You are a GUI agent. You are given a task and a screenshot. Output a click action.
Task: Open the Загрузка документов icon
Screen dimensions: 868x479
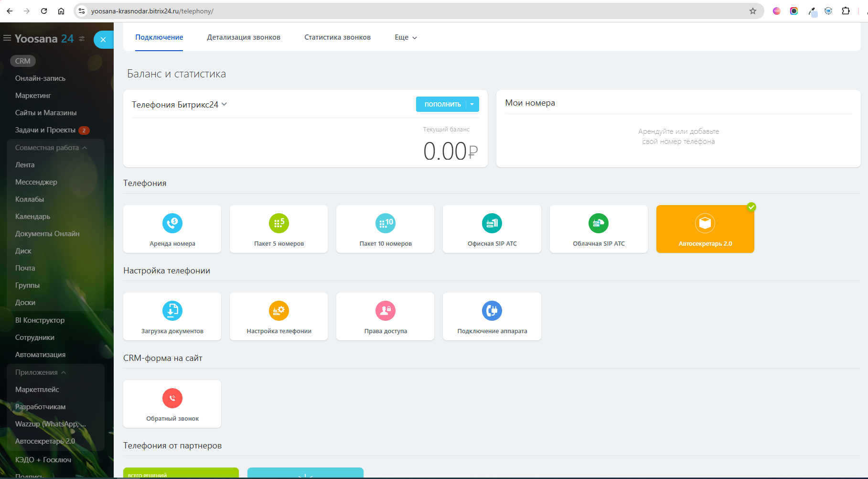(x=172, y=311)
